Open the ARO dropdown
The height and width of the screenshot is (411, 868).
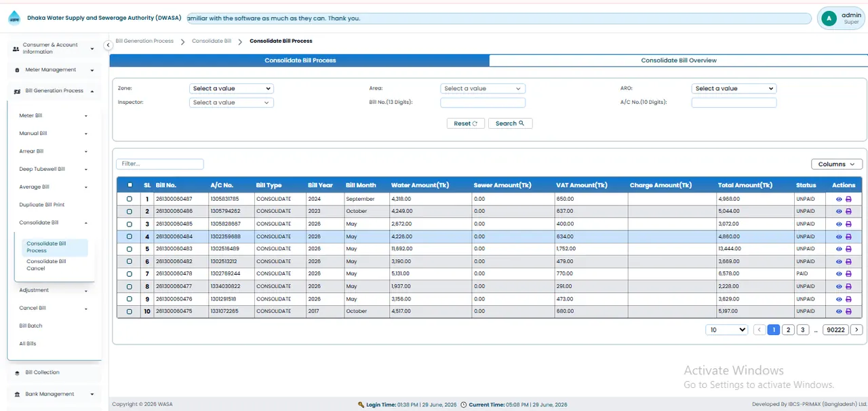734,89
